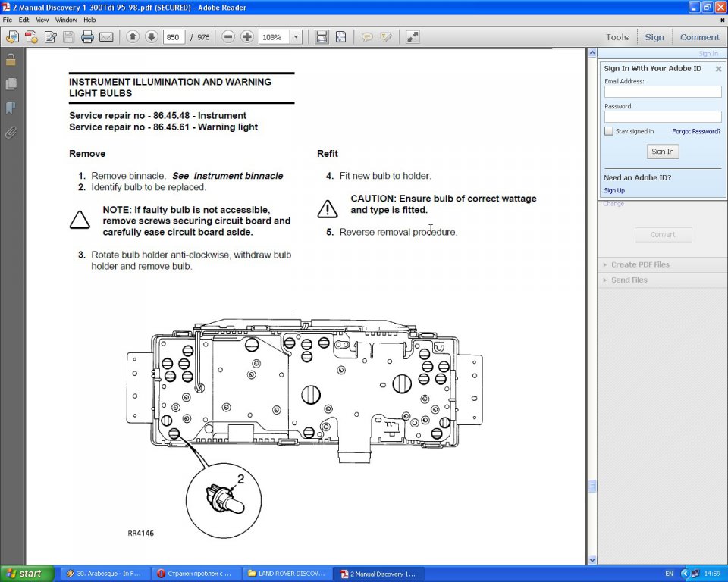728x582 pixels.
Task: Click the convert file to PDF icon
Action: point(31,36)
